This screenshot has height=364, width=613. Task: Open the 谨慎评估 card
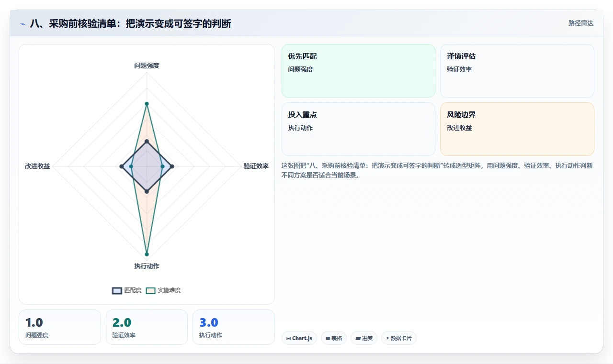517,71
